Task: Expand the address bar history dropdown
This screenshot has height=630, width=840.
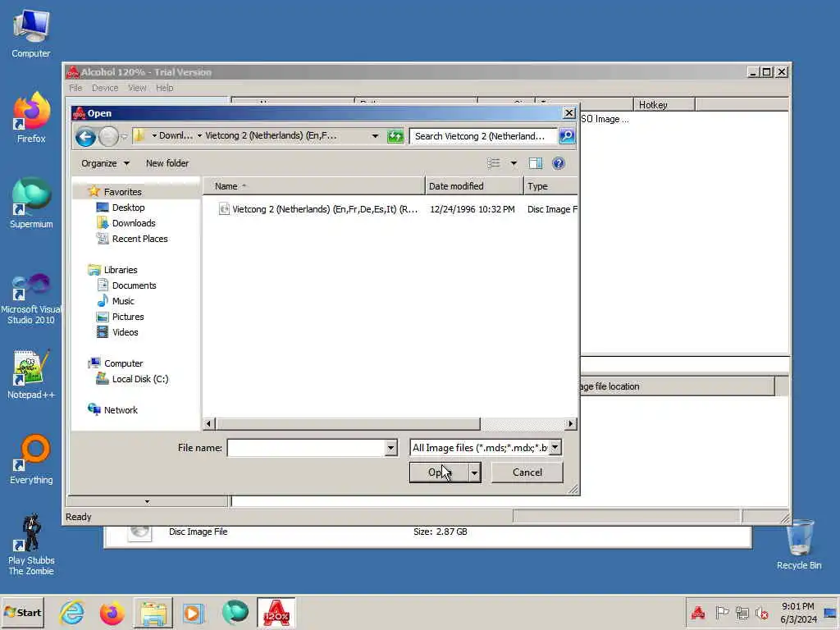Action: click(375, 136)
